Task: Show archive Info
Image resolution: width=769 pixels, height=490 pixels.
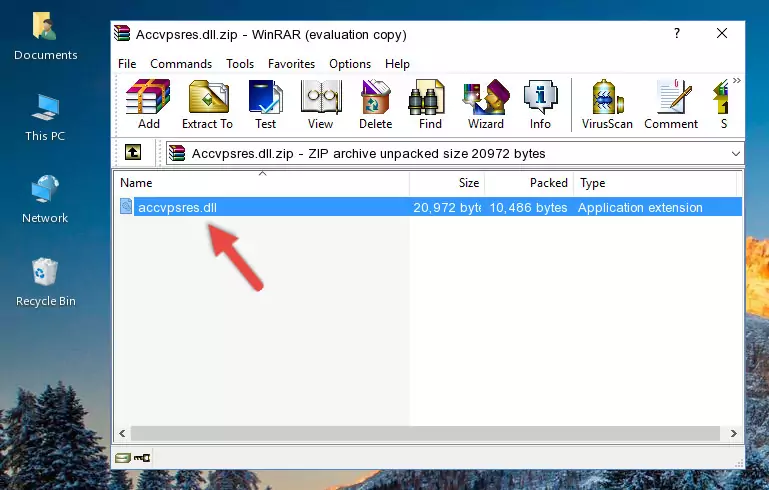Action: pyautogui.click(x=540, y=104)
